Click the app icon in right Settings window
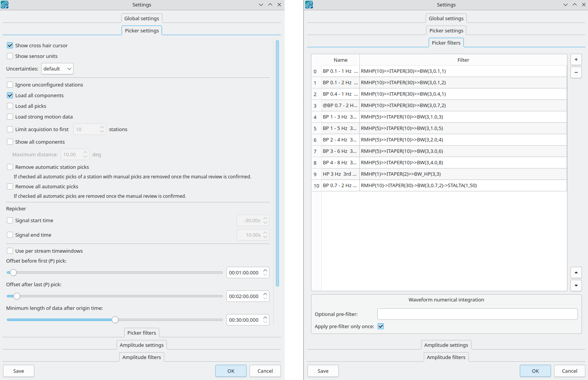588x380 pixels. click(309, 5)
